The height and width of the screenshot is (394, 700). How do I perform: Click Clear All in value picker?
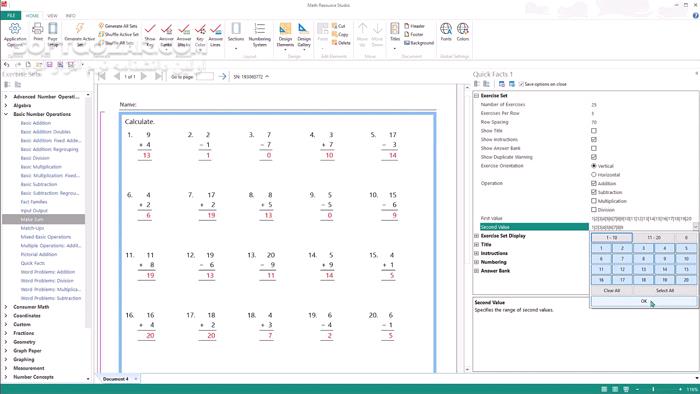click(x=612, y=290)
